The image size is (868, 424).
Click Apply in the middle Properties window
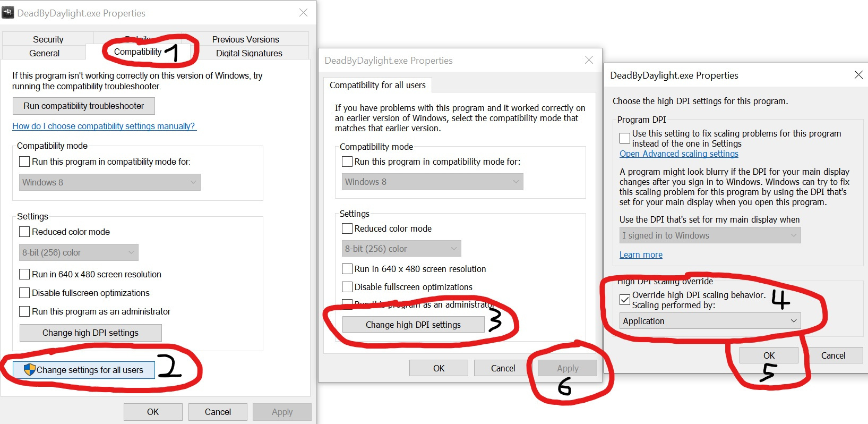click(568, 368)
